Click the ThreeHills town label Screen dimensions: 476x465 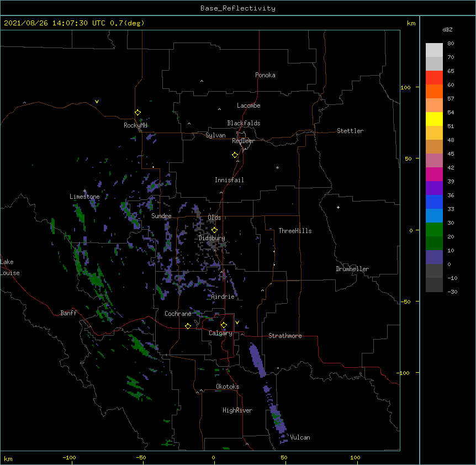(295, 231)
